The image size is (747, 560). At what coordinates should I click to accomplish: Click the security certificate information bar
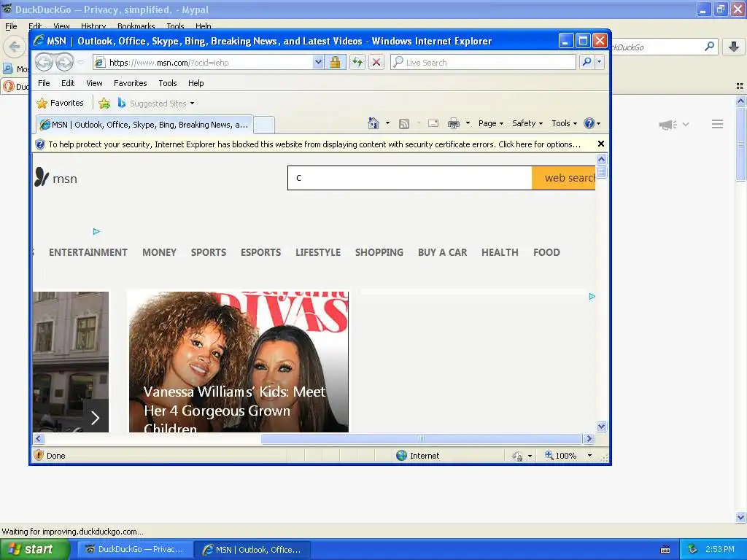[x=314, y=144]
